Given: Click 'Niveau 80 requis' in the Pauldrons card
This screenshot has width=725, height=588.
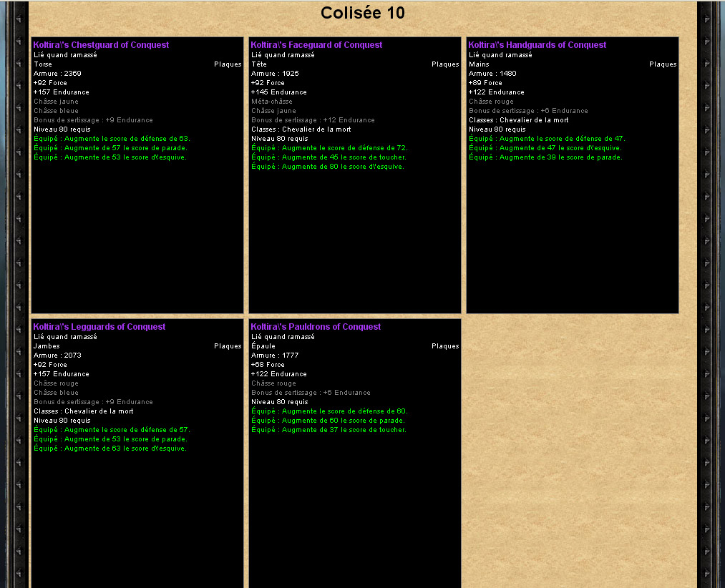Looking at the screenshot, I should click(x=279, y=402).
